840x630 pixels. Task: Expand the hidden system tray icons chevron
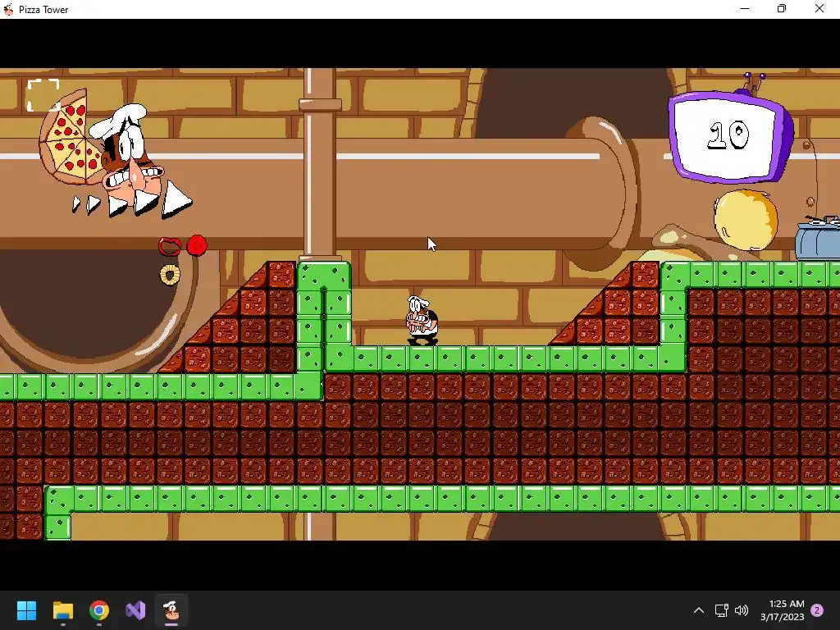[x=699, y=610]
